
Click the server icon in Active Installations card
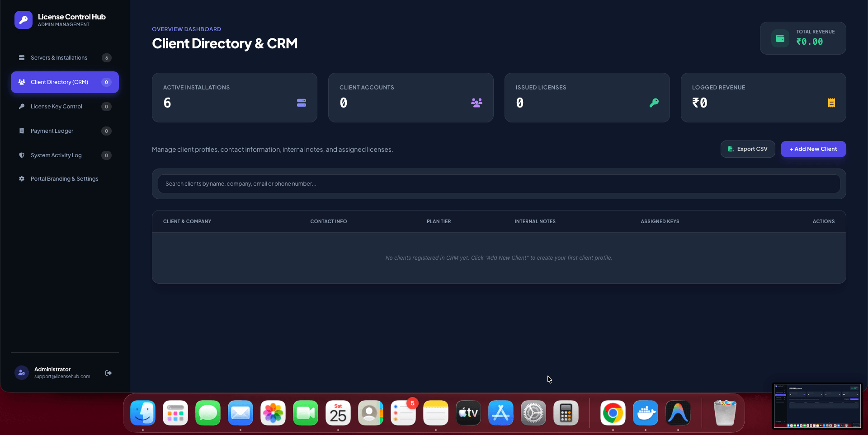pyautogui.click(x=302, y=103)
